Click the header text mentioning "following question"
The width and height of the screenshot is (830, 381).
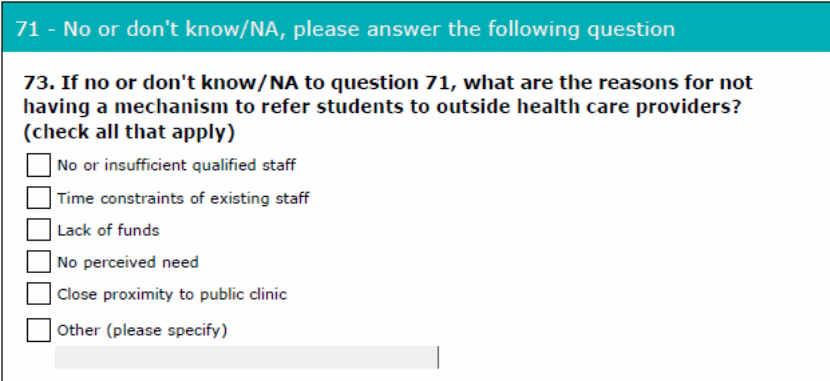(582, 29)
